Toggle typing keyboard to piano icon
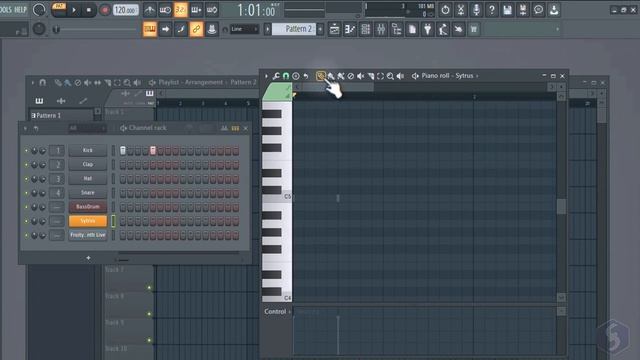640x360 pixels. coord(150,29)
